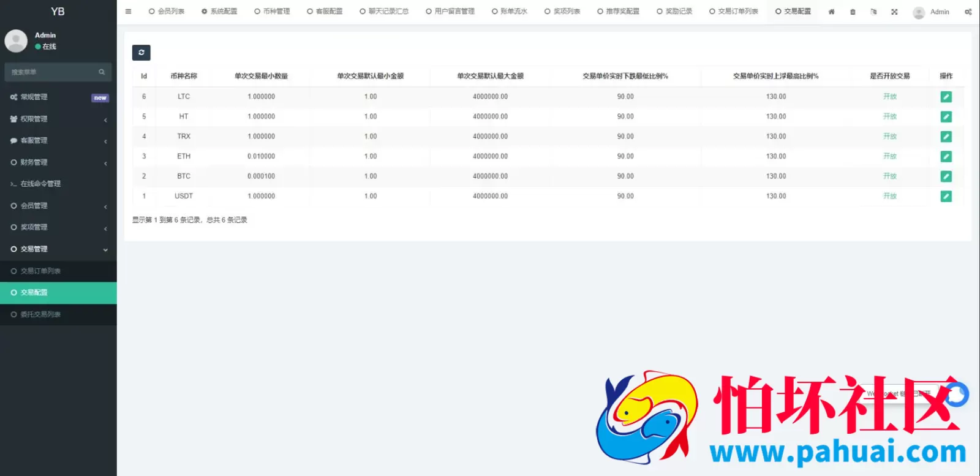
Task: Toggle fullscreen with the expand icon
Action: pos(894,12)
